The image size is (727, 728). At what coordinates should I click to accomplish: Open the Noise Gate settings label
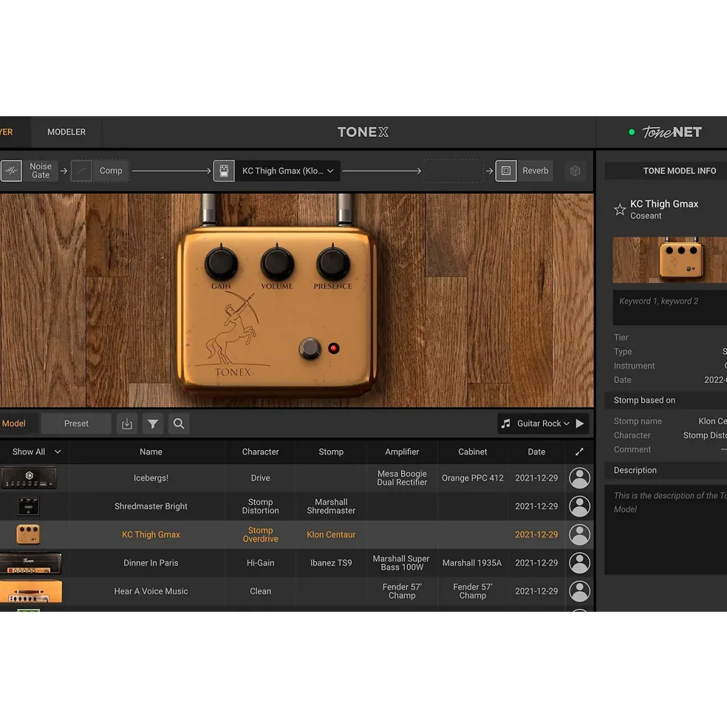pyautogui.click(x=41, y=171)
